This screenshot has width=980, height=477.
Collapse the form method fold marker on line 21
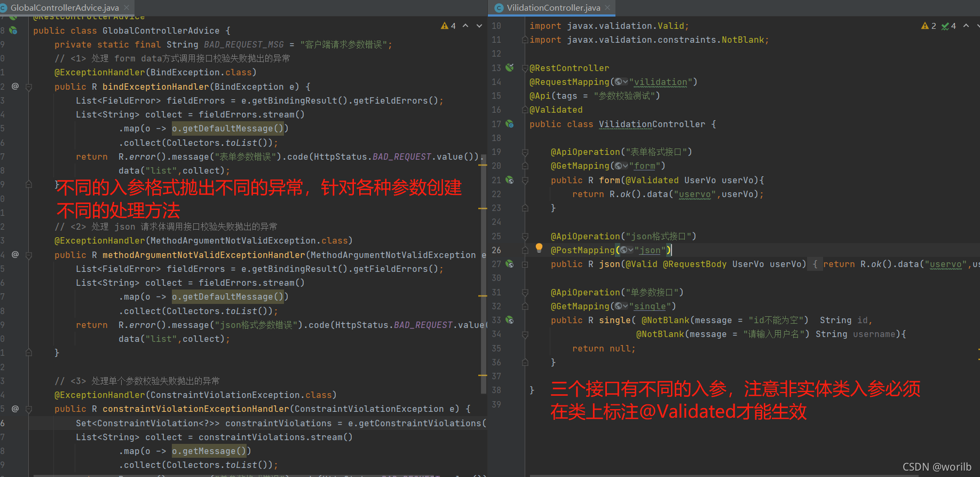[525, 180]
